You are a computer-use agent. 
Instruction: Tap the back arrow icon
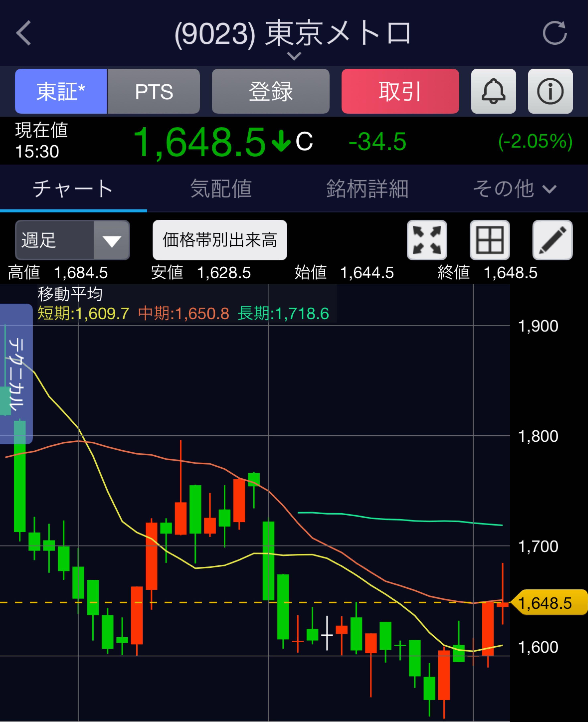point(24,33)
